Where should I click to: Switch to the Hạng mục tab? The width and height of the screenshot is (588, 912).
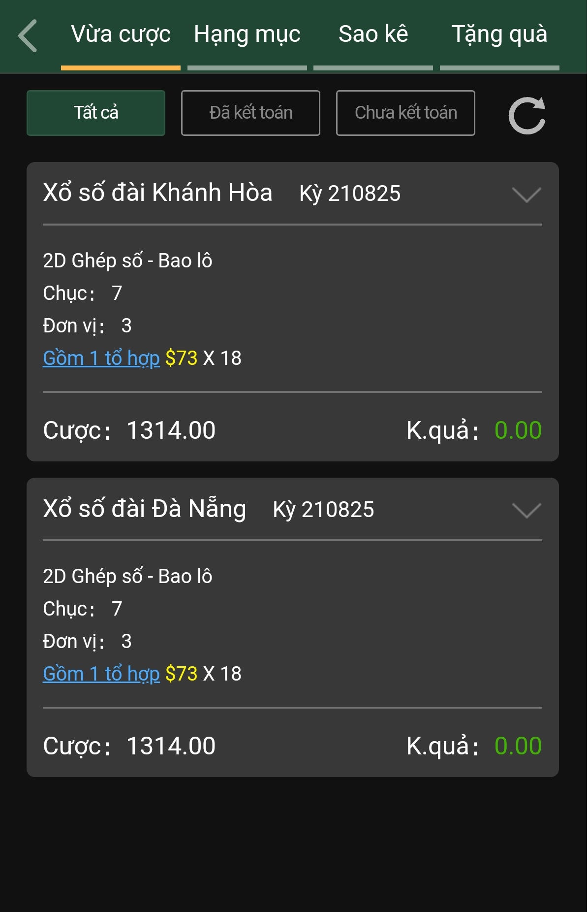(247, 34)
